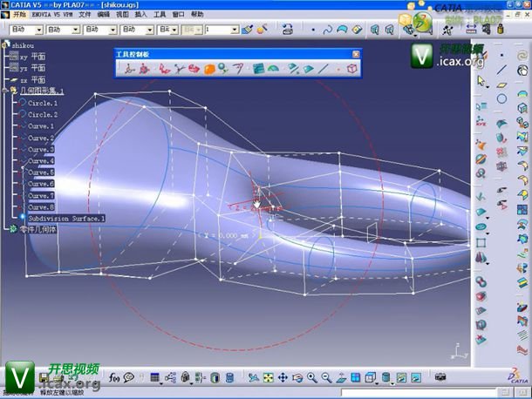
Task: Select Circle.1 in the specification tree
Action: click(x=43, y=103)
